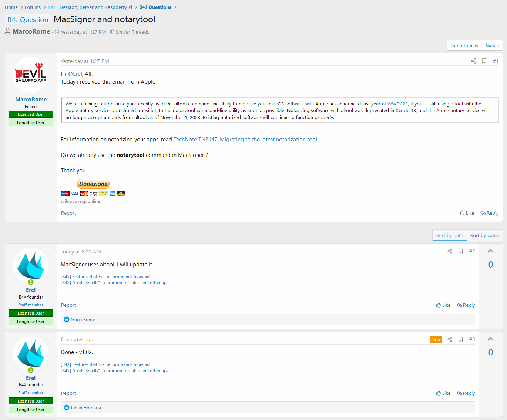This screenshot has width=507, height=420.
Task: Switch to Sort by votes tab
Action: 484,235
